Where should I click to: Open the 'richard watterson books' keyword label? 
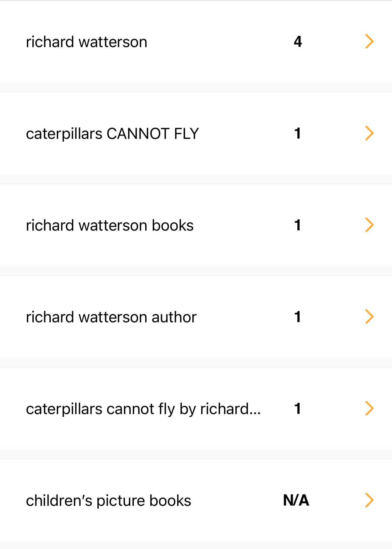(110, 225)
